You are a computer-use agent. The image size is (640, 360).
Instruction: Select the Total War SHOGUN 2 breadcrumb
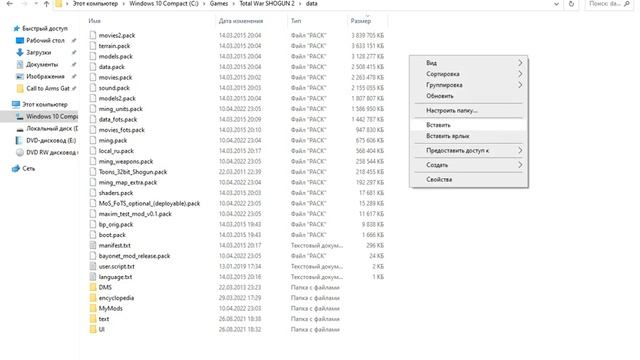point(267,4)
